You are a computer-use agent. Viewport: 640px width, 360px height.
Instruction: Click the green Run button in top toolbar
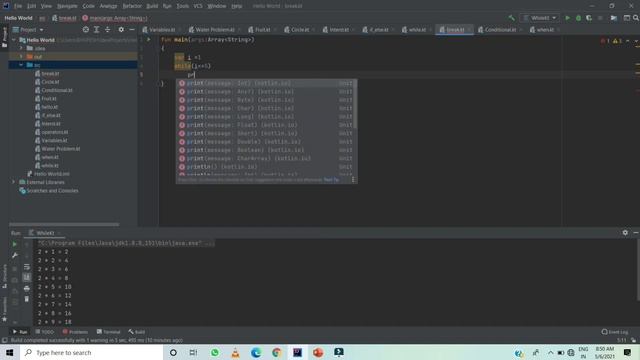tap(567, 18)
